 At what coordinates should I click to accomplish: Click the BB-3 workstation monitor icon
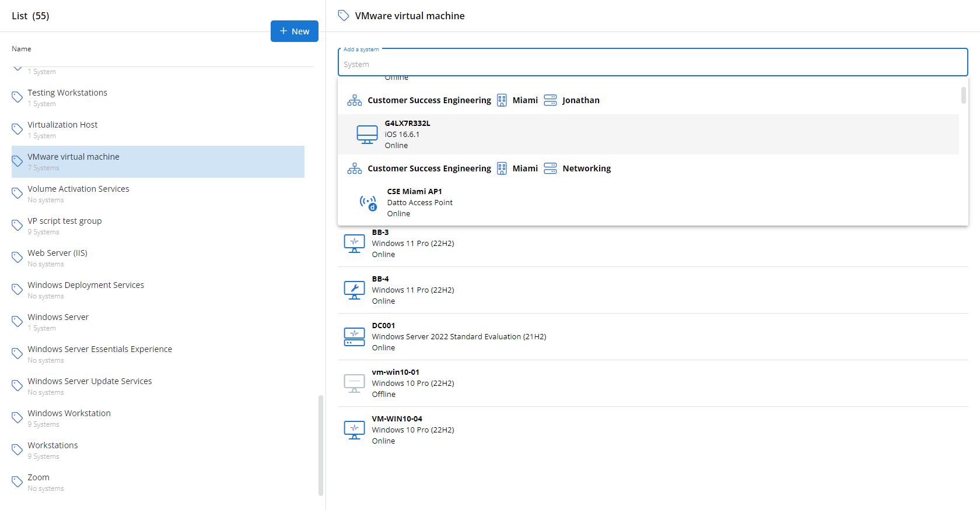tap(354, 243)
